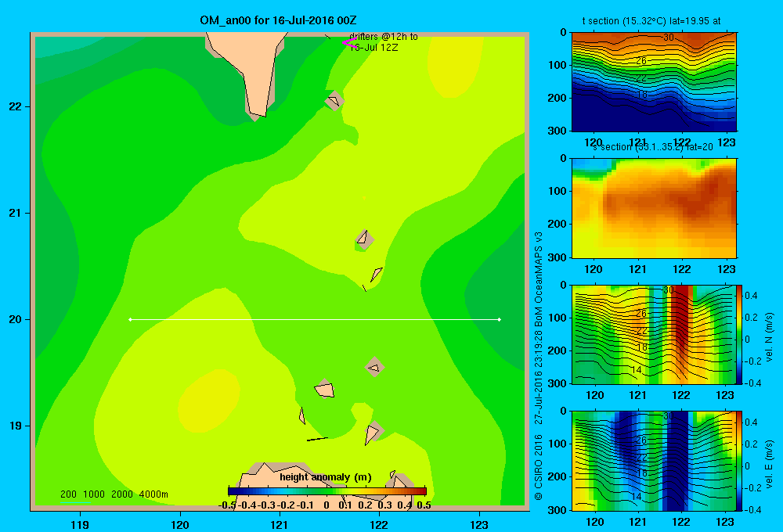The height and width of the screenshot is (532, 783).
Task: Click the "vel. E (m/s)" axis label
Action: pyautogui.click(x=769, y=464)
